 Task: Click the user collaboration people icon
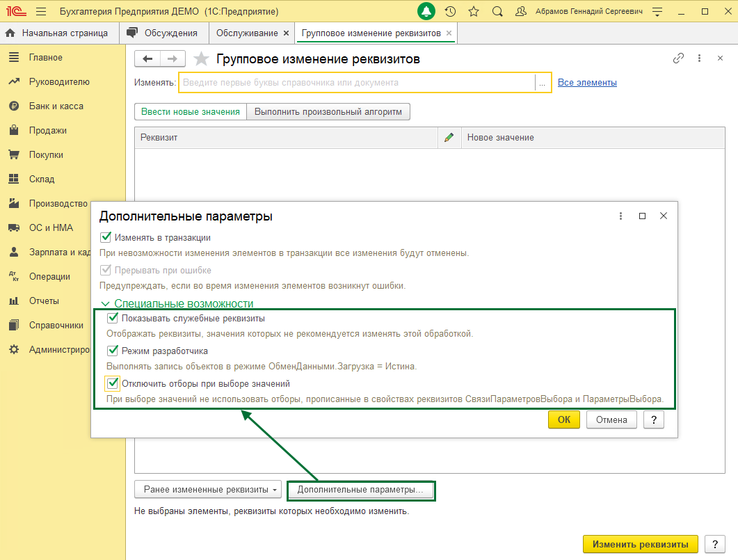coord(520,11)
